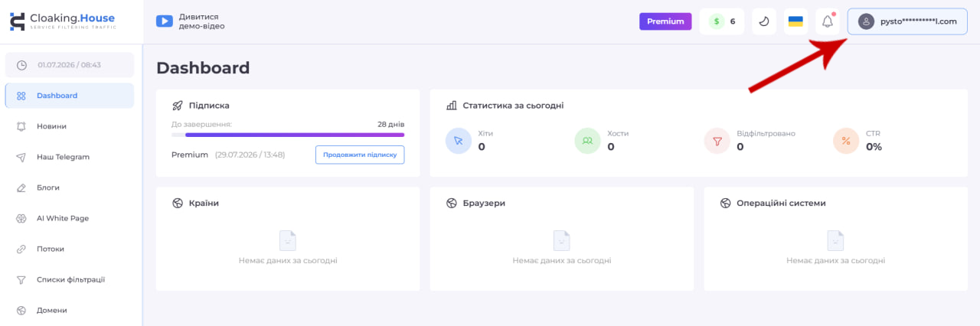Open the balance showing 6 dollars
Viewport: 980px width, 326px height.
click(723, 21)
